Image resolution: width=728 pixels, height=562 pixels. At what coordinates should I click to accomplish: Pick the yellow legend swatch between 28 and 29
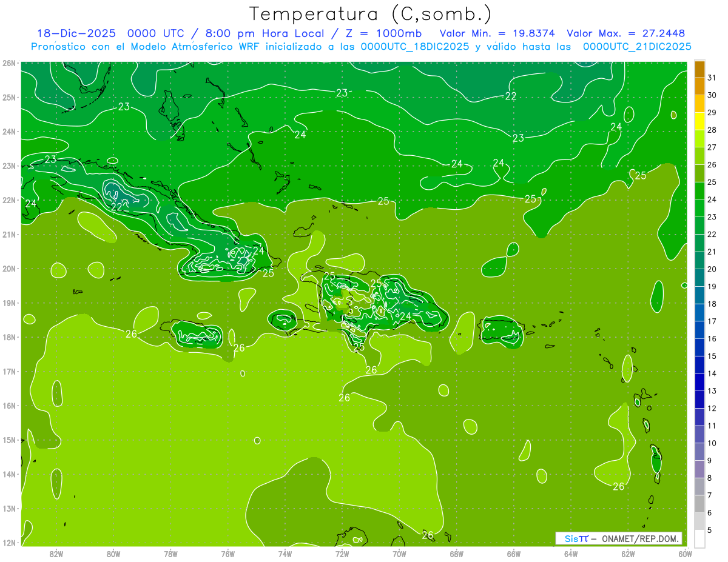point(699,121)
